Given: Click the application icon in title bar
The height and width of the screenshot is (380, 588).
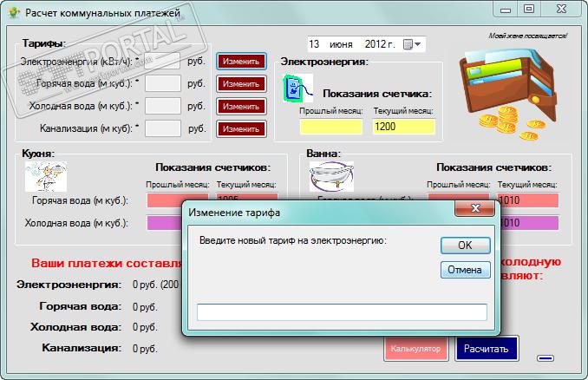Looking at the screenshot, I should coord(14,13).
